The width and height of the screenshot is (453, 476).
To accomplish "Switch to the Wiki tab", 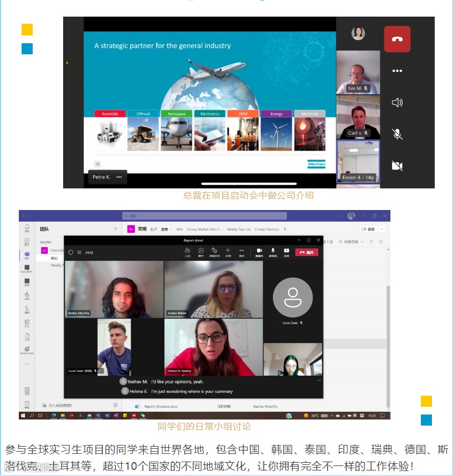I will click(179, 229).
